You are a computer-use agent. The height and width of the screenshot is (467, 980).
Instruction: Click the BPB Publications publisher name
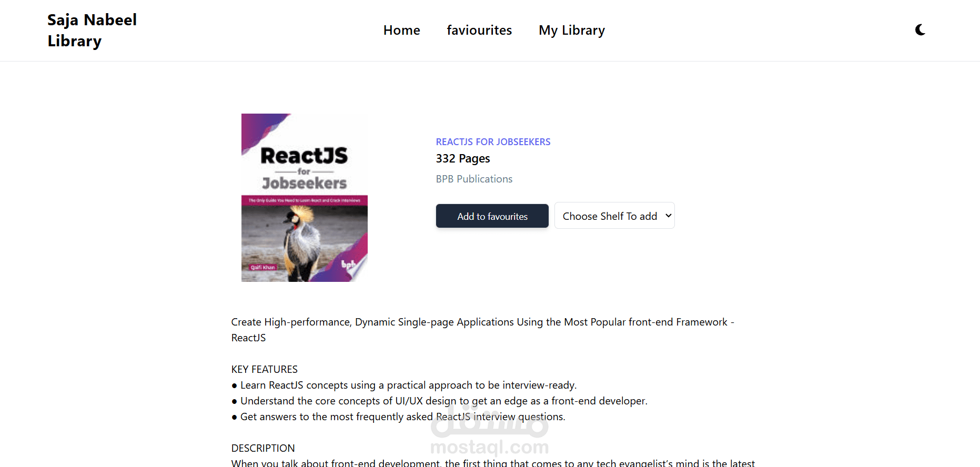click(474, 179)
